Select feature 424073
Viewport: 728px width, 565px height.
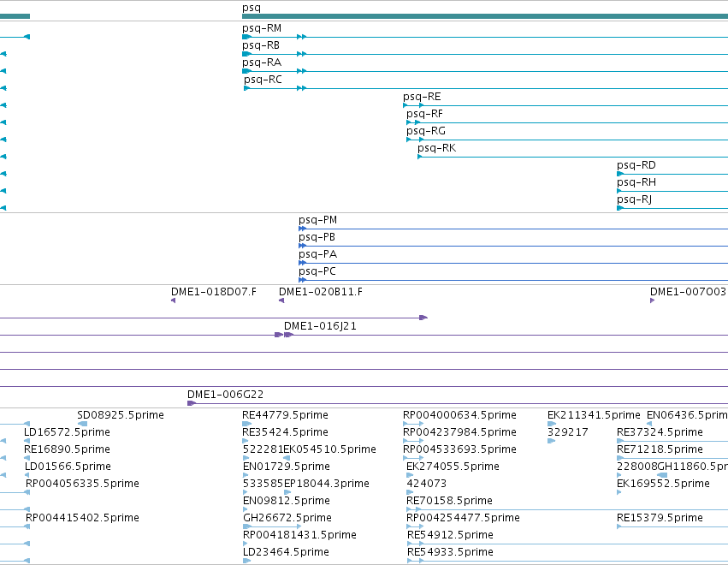pos(427,483)
